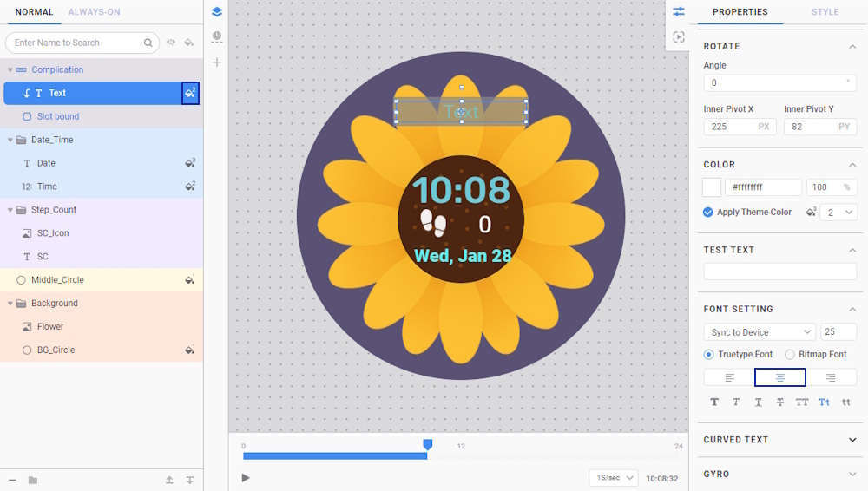Screen dimensions: 868x491
Task: Select the bold text style icon
Action: 715,403
